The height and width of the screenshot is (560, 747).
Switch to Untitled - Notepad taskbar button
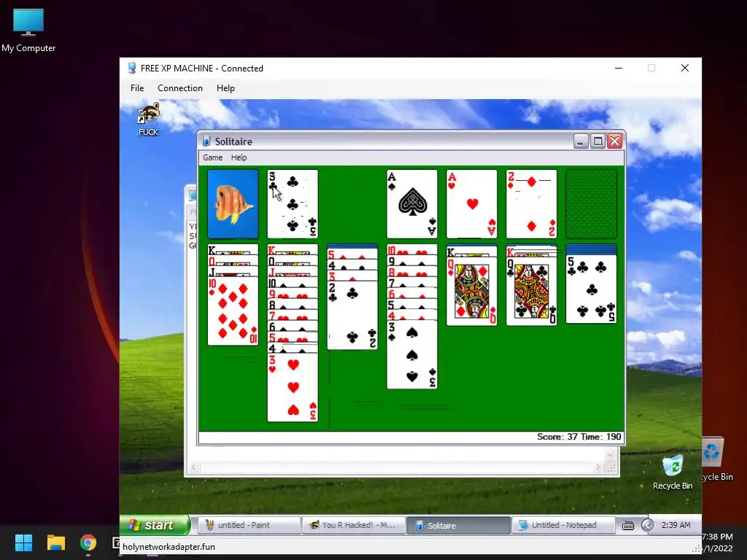coord(562,525)
